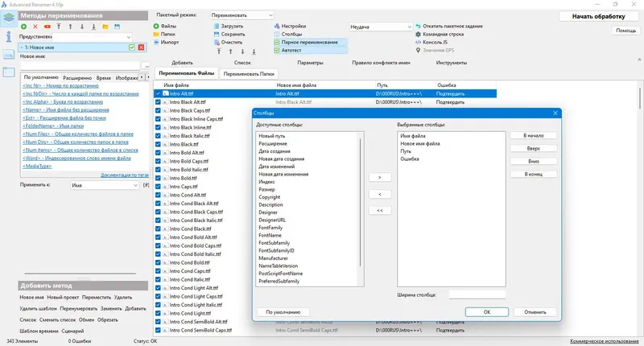
Task: Open 'Командная строка' command line tool
Action: [440, 34]
